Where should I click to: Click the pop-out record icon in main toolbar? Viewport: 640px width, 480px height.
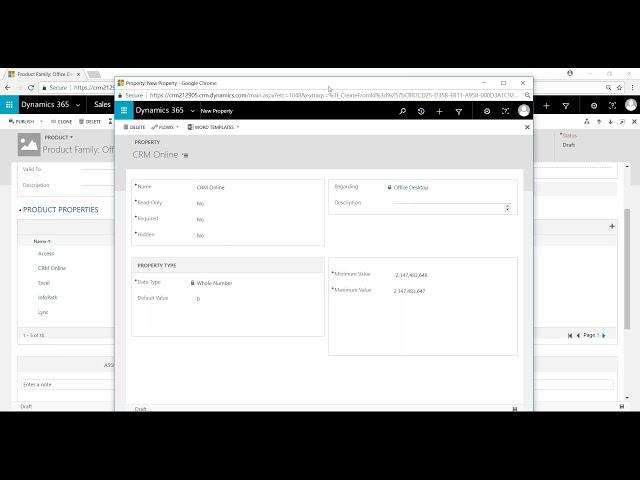click(622, 122)
